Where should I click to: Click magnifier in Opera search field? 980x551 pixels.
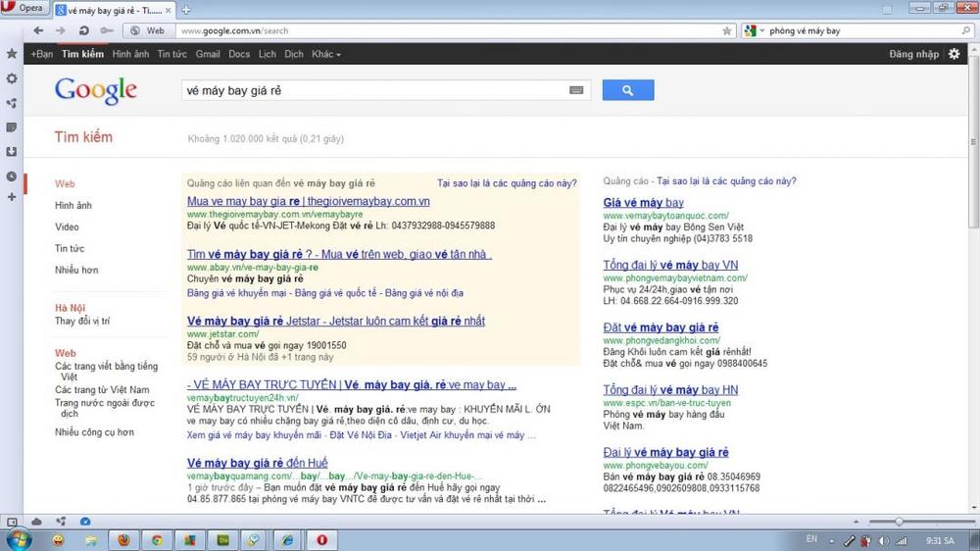click(966, 30)
